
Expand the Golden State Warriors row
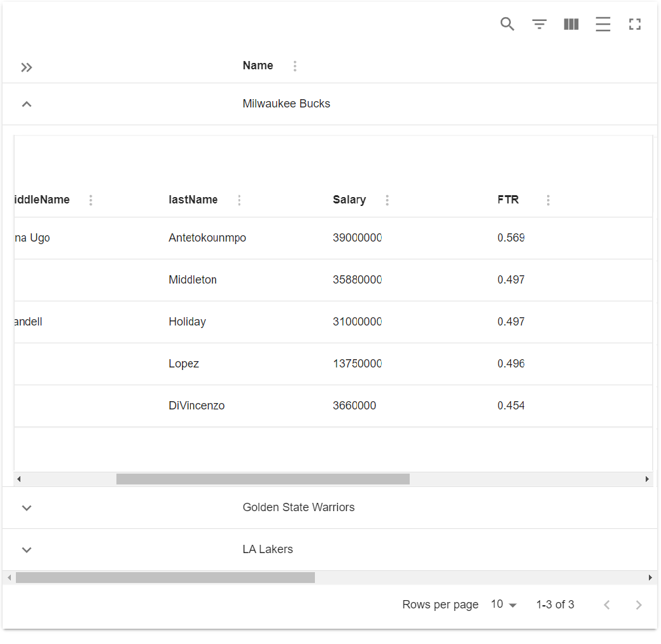(27, 508)
